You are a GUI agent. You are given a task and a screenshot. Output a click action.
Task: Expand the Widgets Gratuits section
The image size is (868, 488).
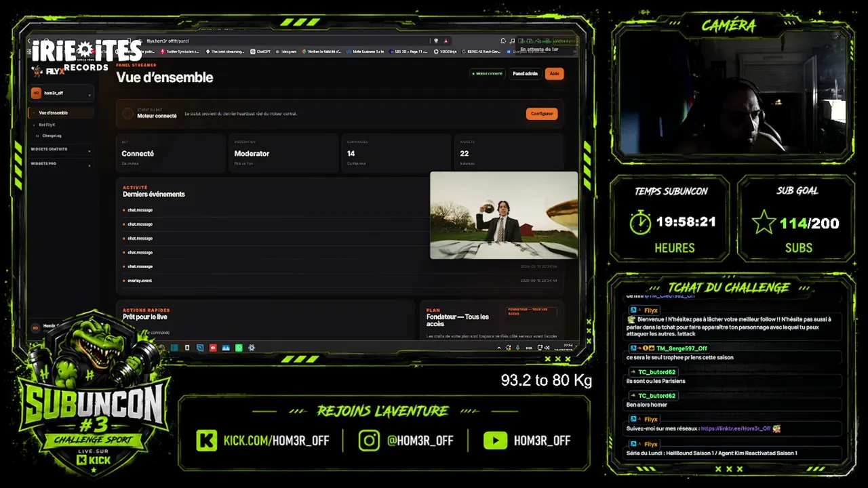click(60, 149)
